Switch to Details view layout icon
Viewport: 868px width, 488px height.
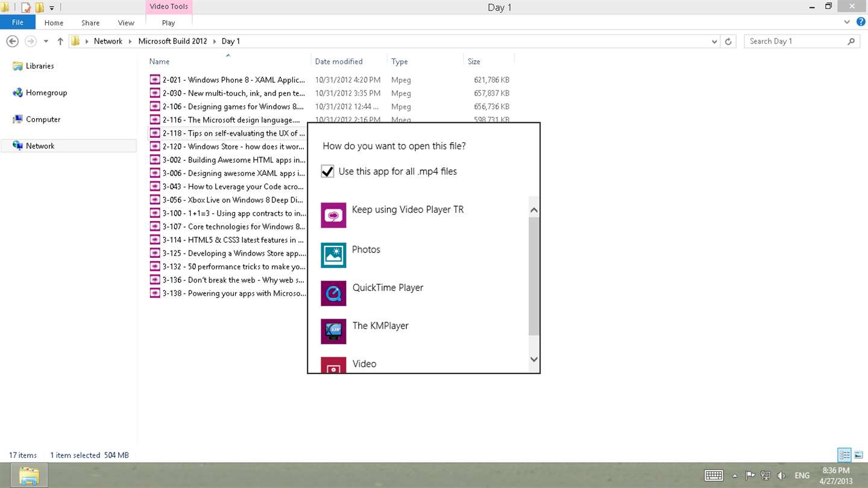tap(844, 455)
